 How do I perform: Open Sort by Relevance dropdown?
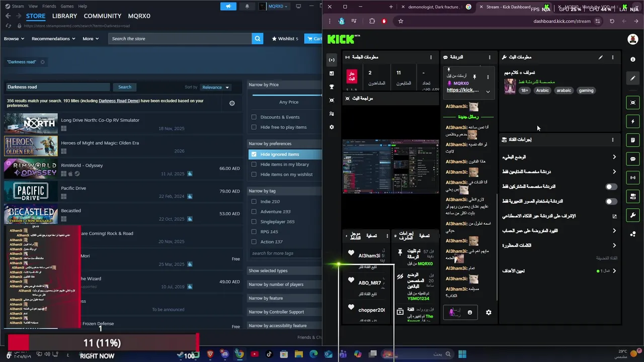point(215,87)
